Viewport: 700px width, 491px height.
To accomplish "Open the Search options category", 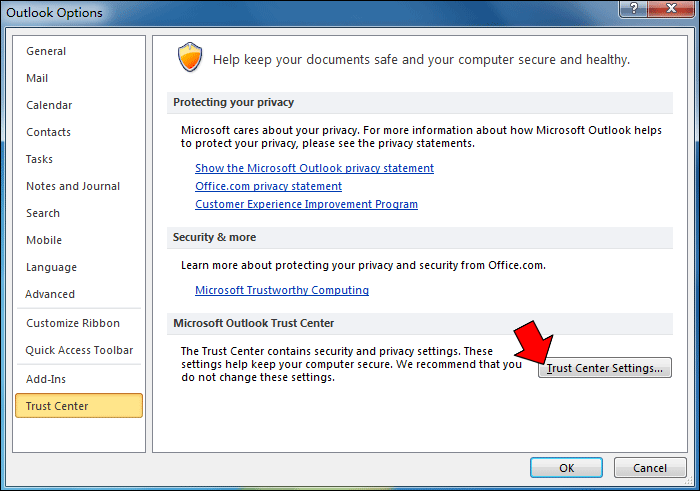I will 43,213.
